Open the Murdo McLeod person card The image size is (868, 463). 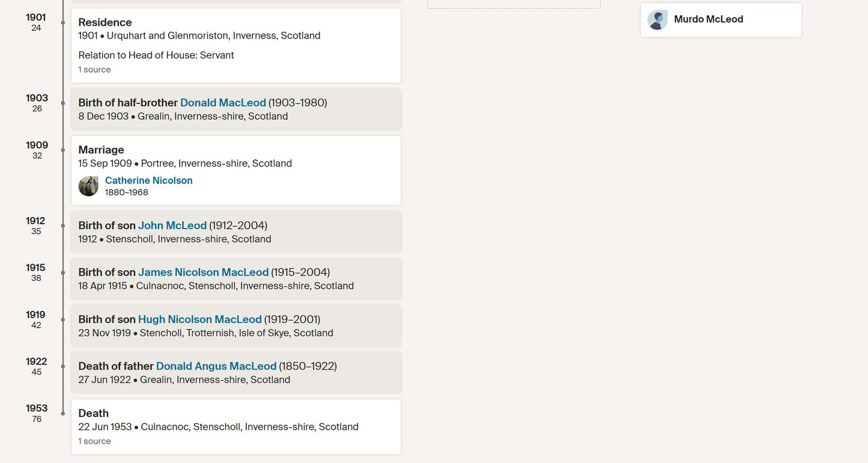(721, 20)
